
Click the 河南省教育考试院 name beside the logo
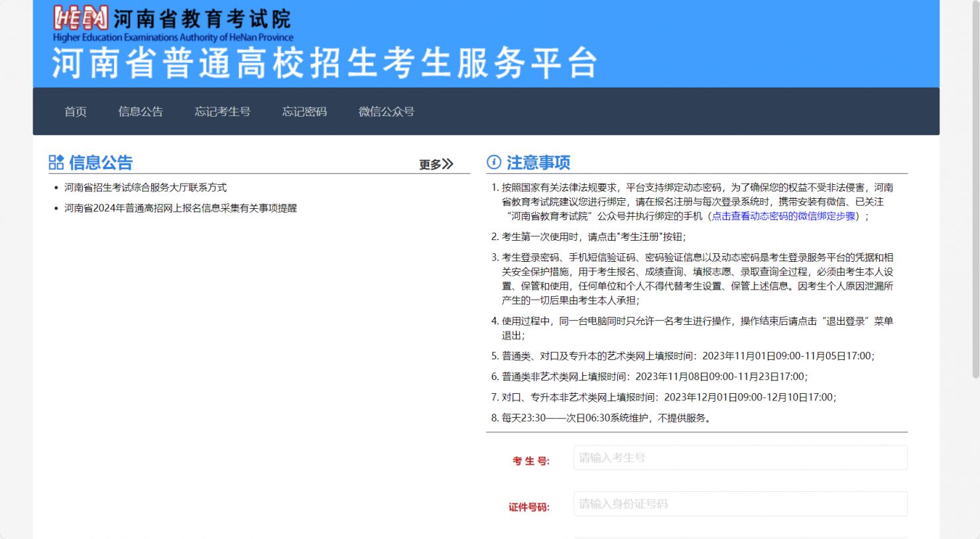(x=202, y=19)
